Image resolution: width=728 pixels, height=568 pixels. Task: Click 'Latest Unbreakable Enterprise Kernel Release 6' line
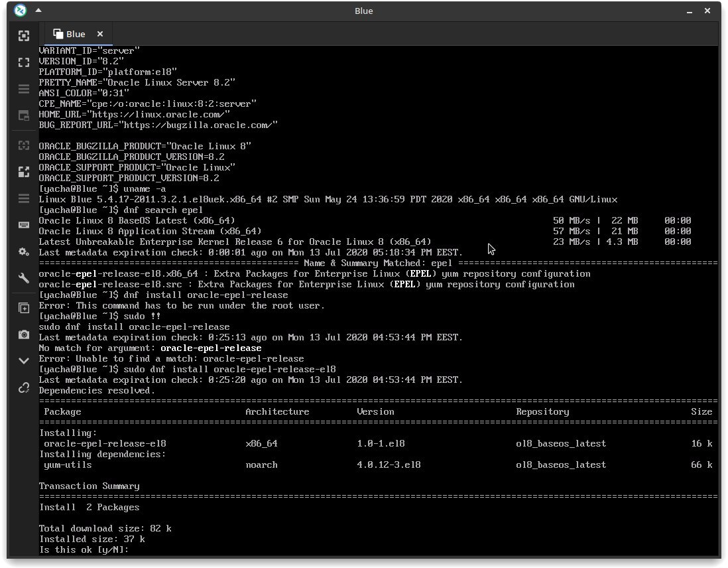coord(235,242)
